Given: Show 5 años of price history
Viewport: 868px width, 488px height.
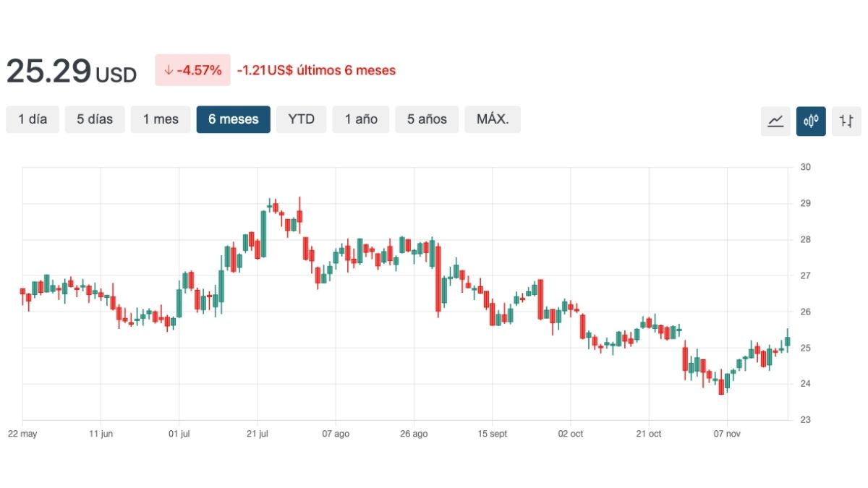Looking at the screenshot, I should click(x=427, y=119).
